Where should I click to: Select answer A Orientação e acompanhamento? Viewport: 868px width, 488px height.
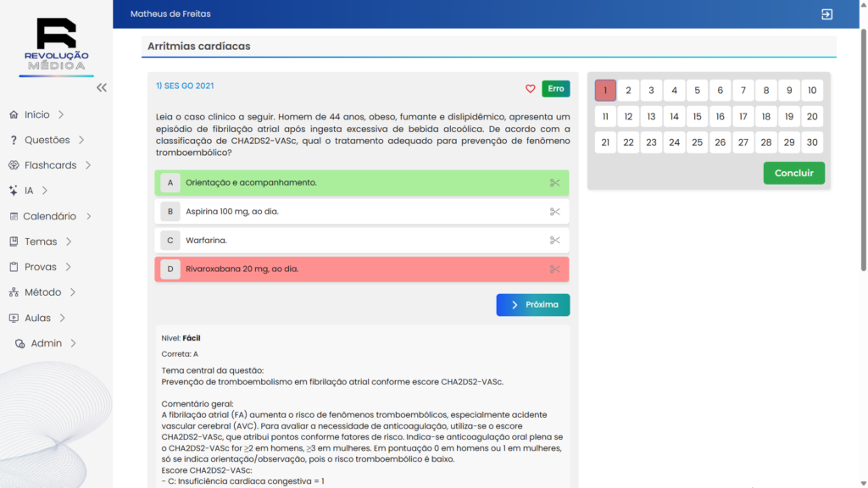click(x=251, y=183)
